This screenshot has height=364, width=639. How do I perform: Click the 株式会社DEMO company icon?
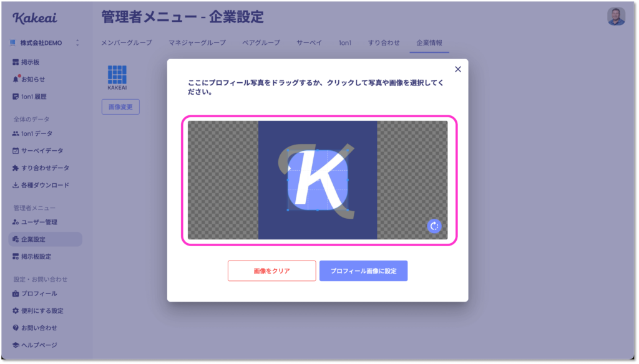click(x=12, y=43)
